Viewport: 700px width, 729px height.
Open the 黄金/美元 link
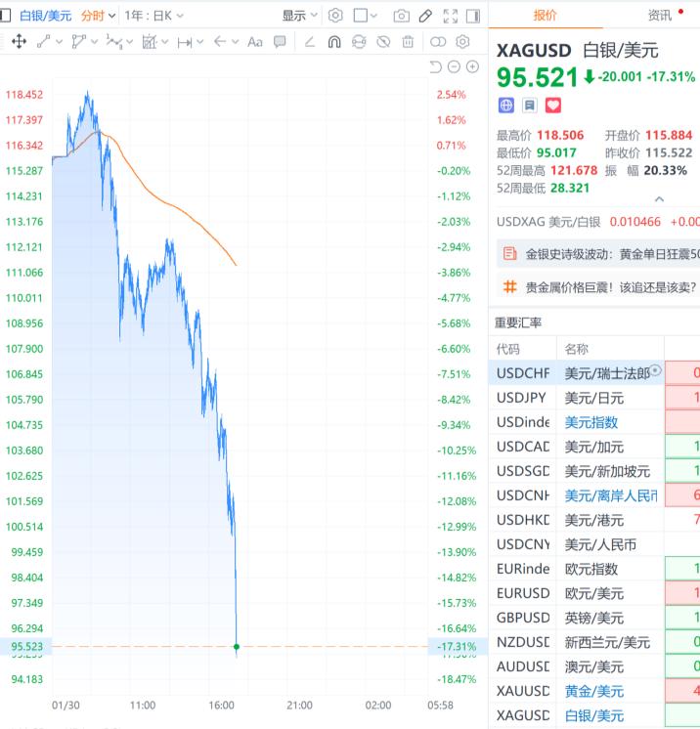[594, 691]
